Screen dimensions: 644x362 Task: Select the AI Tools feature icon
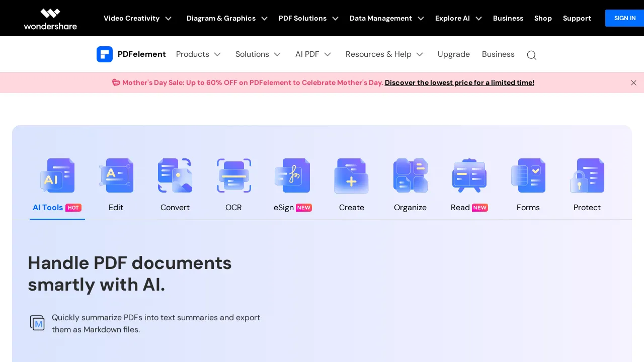coord(57,175)
